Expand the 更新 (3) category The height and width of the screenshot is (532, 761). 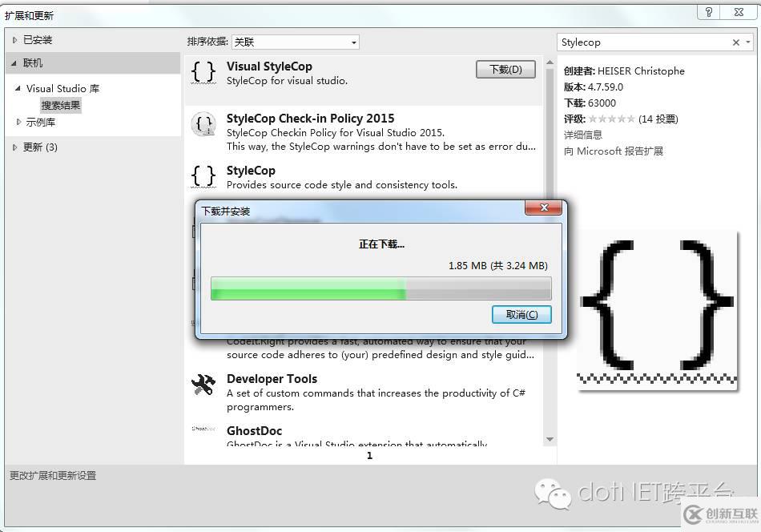coord(14,147)
